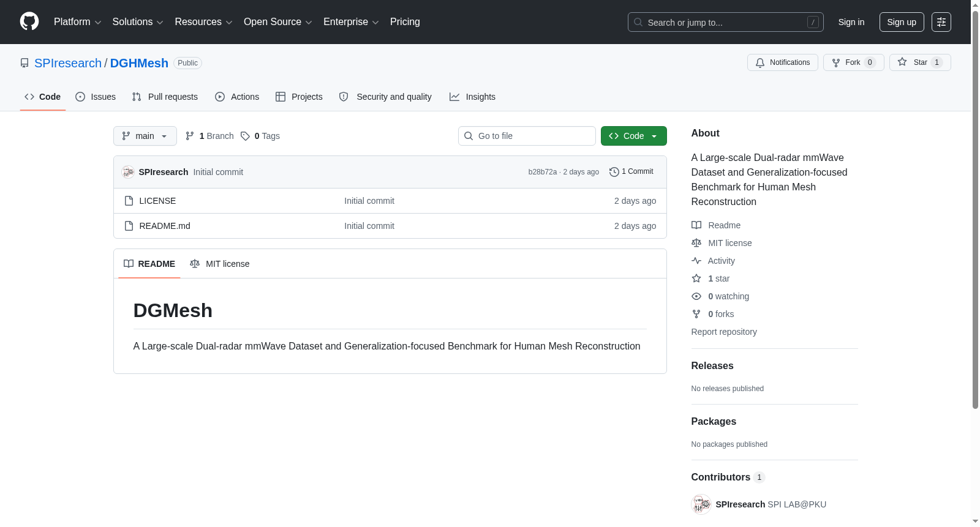
Task: Open the Contributors heading link
Action: [728, 477]
